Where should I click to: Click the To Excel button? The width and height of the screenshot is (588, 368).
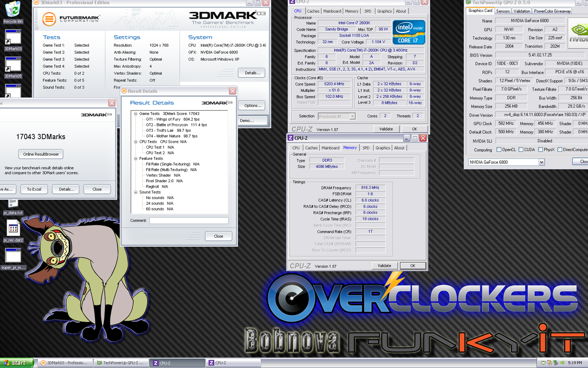(x=34, y=189)
